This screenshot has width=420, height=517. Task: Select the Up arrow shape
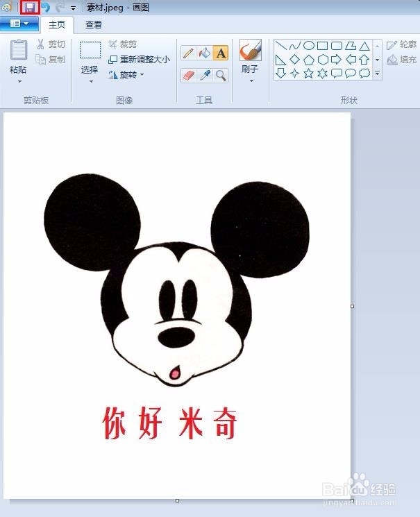(364, 60)
